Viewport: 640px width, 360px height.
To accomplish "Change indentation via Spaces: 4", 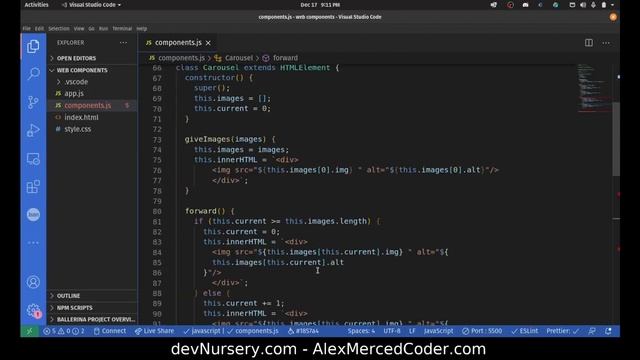I will [x=361, y=331].
